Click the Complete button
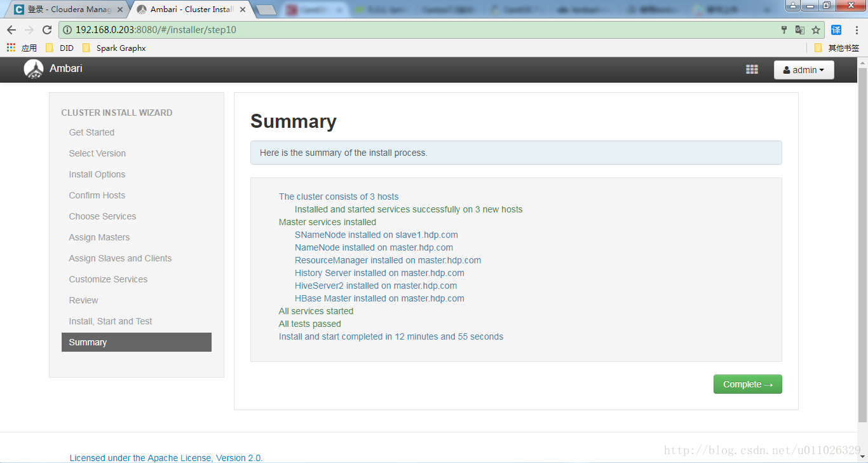 coord(747,384)
